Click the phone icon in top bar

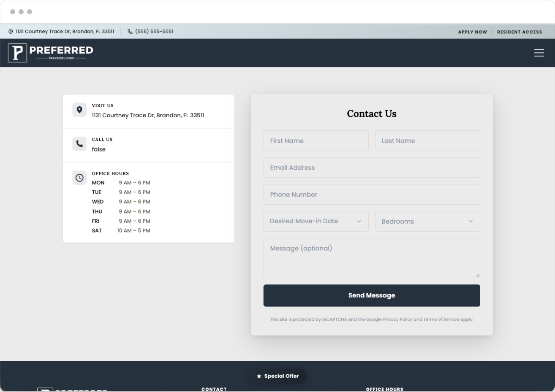point(130,32)
